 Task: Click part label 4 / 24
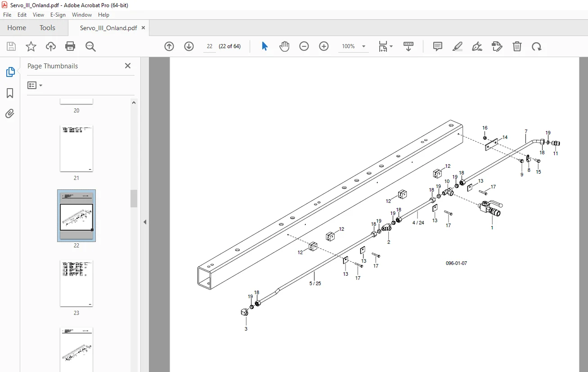tap(418, 223)
